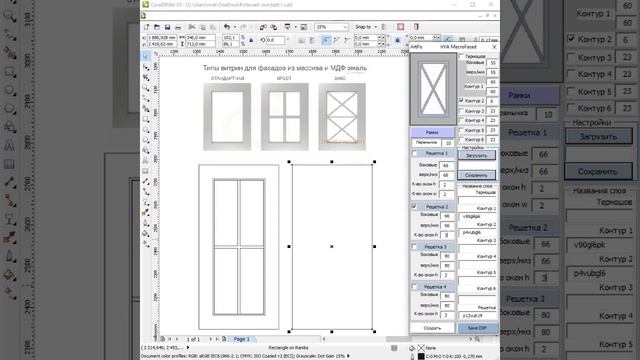
Task: Enable the Решетка 3 checkbox
Action: pyautogui.click(x=415, y=247)
